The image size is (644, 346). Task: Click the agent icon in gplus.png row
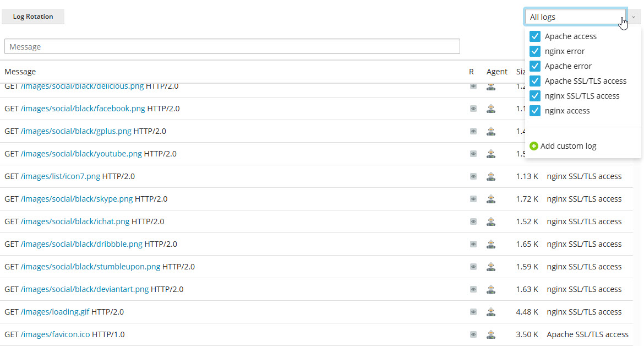(x=491, y=131)
